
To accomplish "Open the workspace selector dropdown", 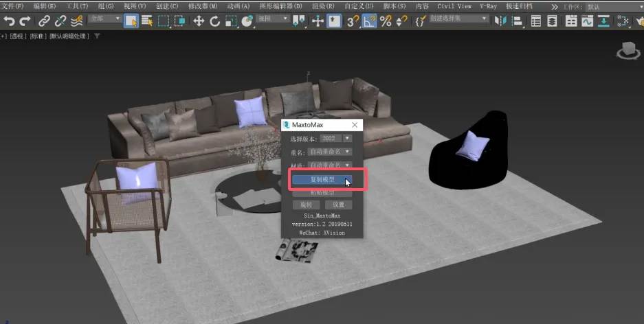I will [x=615, y=7].
